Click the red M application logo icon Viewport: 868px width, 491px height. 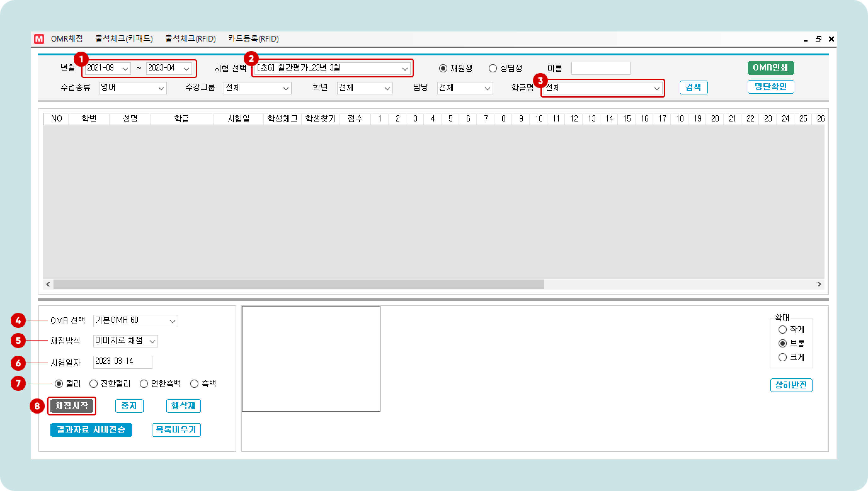[39, 39]
